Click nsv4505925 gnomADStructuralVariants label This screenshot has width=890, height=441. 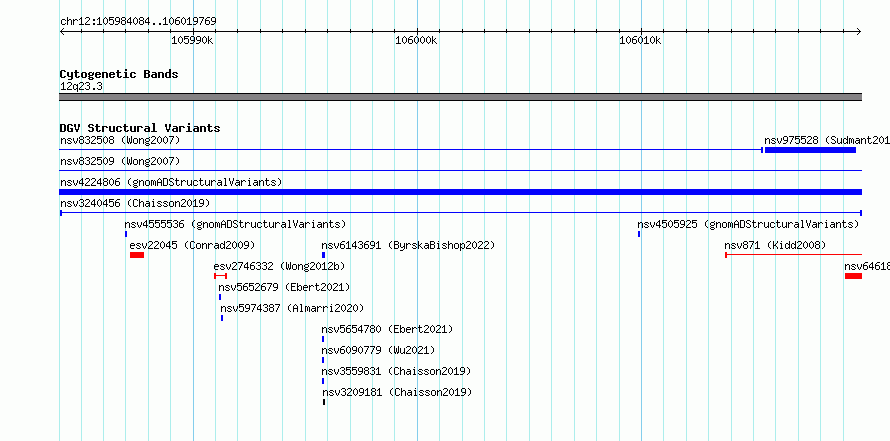point(748,224)
